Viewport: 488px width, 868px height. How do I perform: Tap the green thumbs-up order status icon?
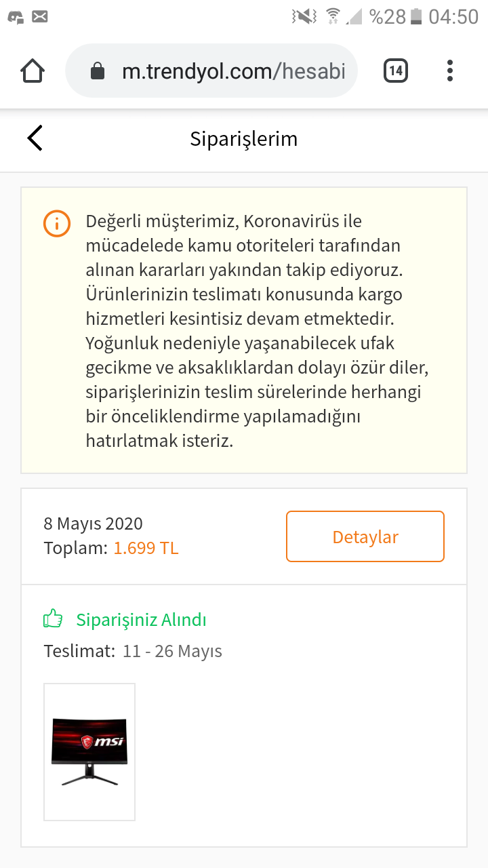point(53,618)
